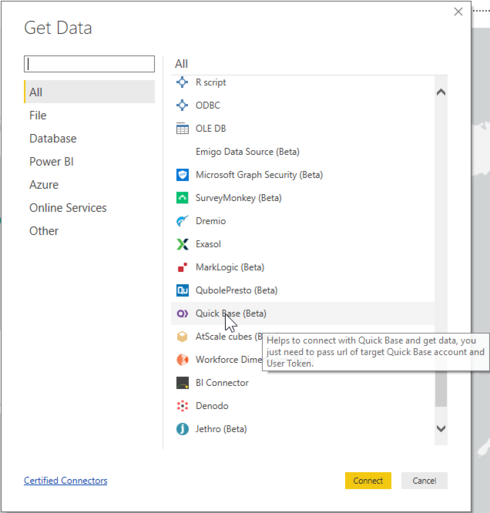Select the Azure category
Viewport: 490px width, 513px height.
(x=44, y=185)
